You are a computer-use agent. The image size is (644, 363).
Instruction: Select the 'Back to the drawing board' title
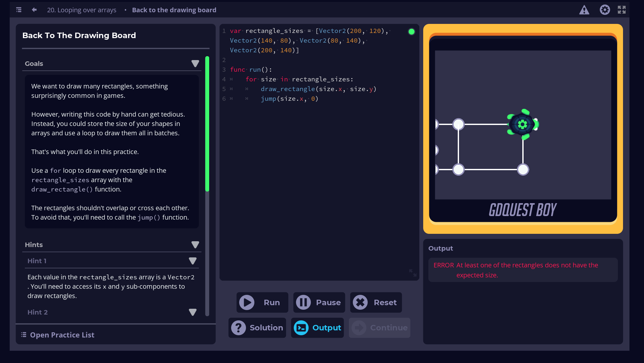pyautogui.click(x=174, y=10)
